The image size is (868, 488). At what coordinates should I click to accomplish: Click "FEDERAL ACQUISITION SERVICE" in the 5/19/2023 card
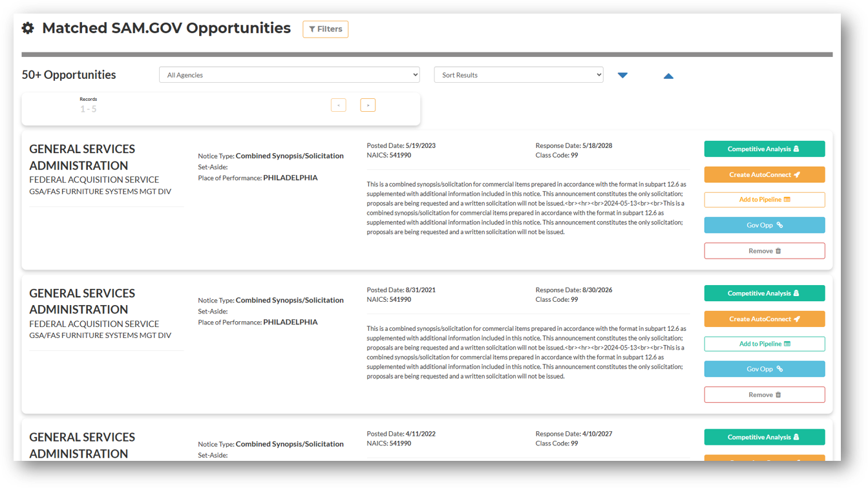pyautogui.click(x=94, y=180)
